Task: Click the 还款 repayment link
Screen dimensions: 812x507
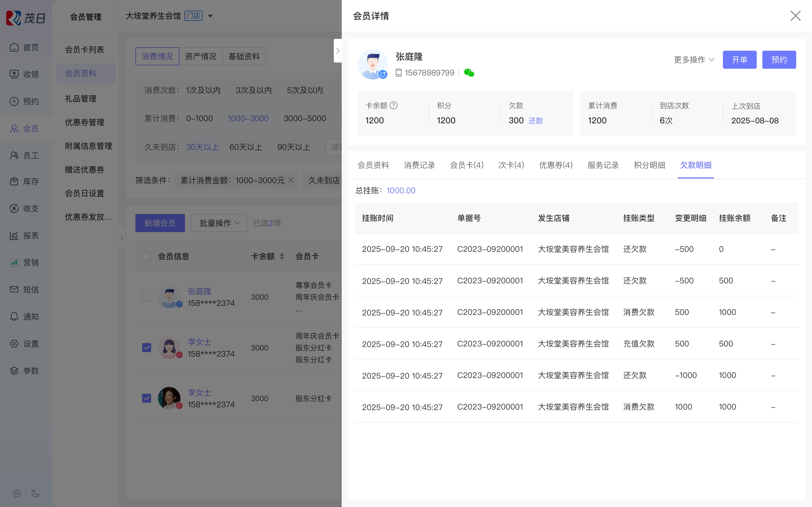Action: (x=536, y=121)
